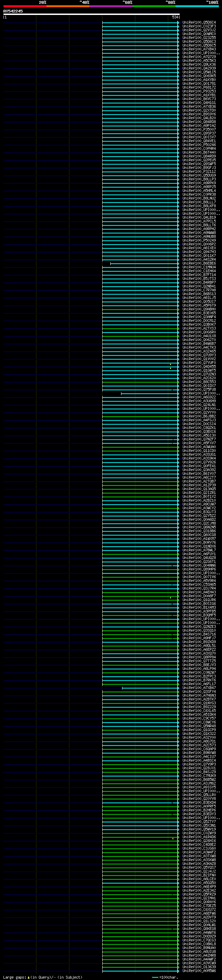Screen dimensions: 222x980
Task: Click the shortened alignment bar for UniRef100_A7XB47
Action: pos(151,688)
